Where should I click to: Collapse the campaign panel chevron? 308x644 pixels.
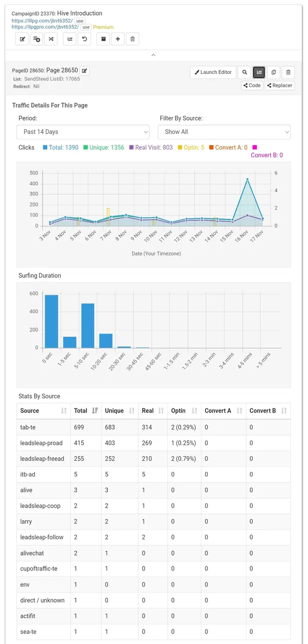coord(154,55)
